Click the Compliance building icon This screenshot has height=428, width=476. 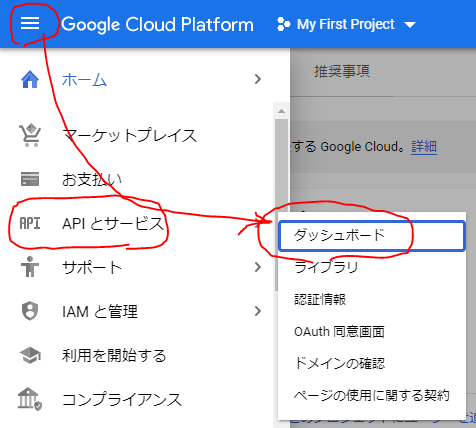30,399
